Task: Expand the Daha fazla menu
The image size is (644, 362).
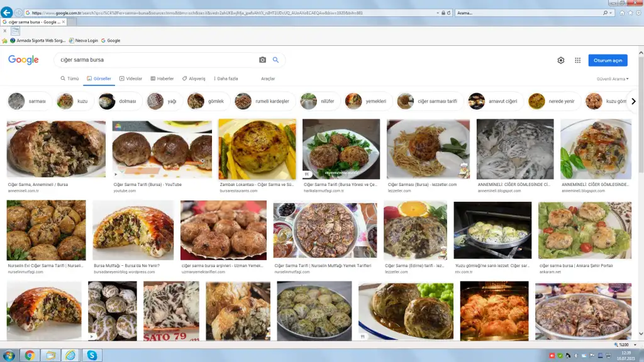Action: coord(228,79)
